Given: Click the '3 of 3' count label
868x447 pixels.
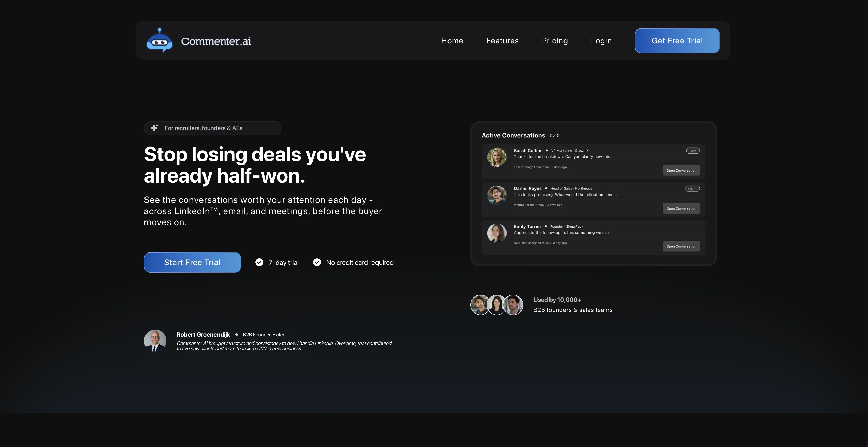Looking at the screenshot, I should pyautogui.click(x=554, y=136).
